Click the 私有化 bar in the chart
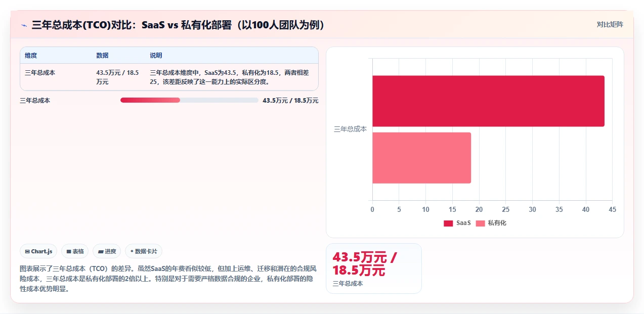Image resolution: width=644 pixels, height=314 pixels. 421,158
